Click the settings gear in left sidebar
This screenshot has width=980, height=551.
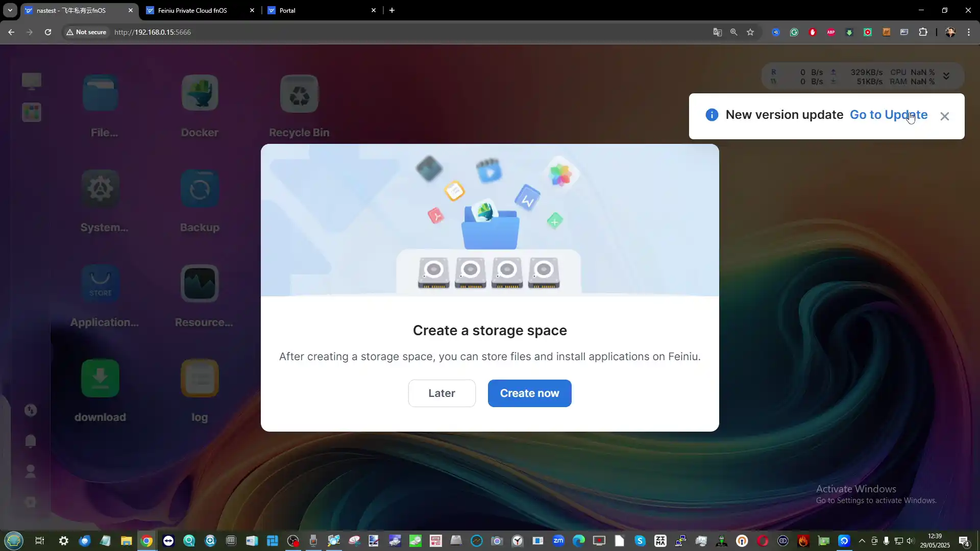[31, 502]
